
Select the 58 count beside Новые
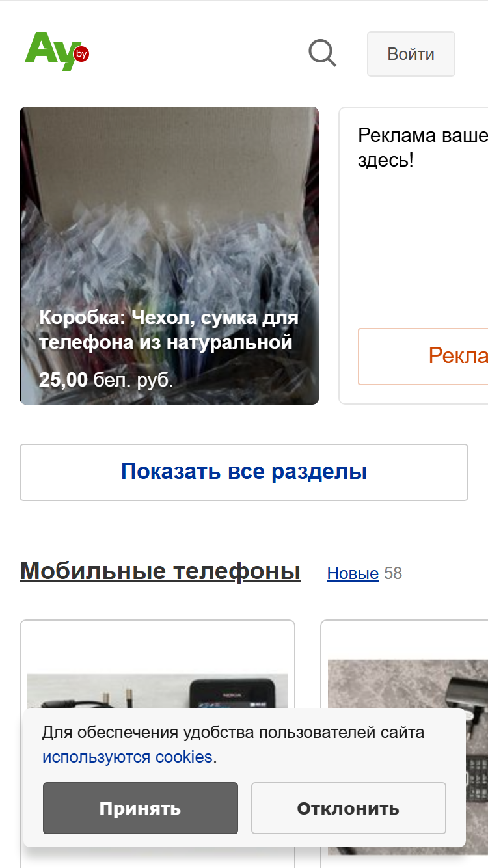pos(393,573)
